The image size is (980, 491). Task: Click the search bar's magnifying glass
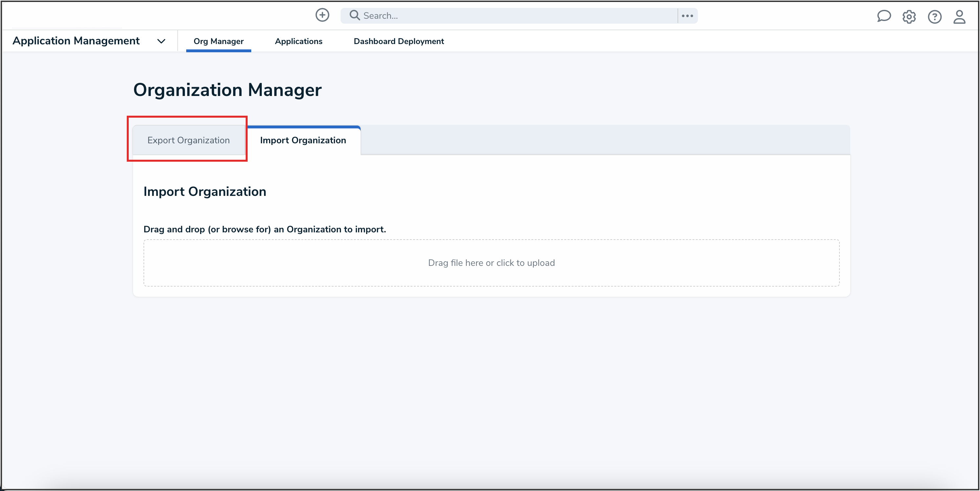tap(354, 15)
